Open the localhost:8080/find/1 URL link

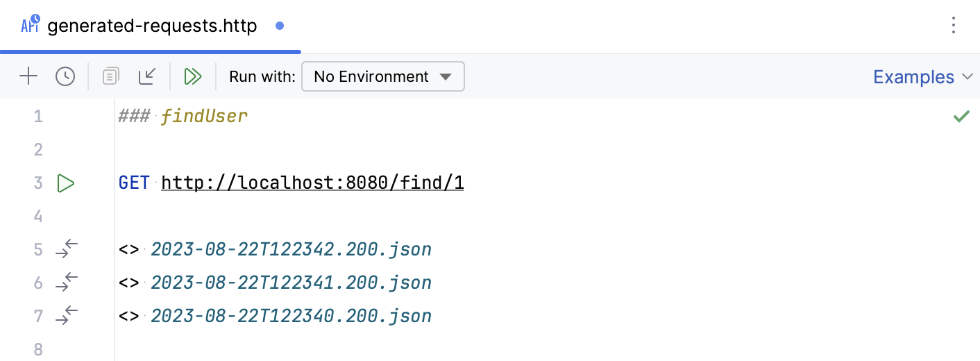coord(312,183)
